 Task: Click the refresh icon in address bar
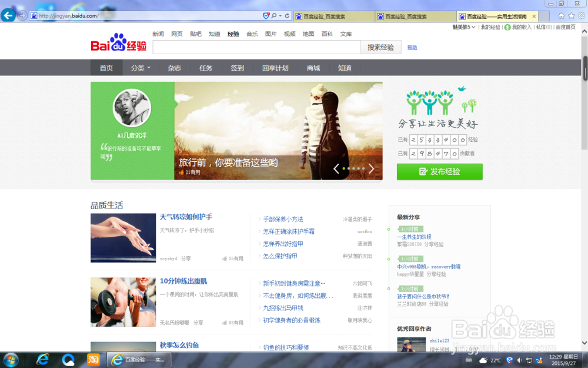pyautogui.click(x=287, y=16)
